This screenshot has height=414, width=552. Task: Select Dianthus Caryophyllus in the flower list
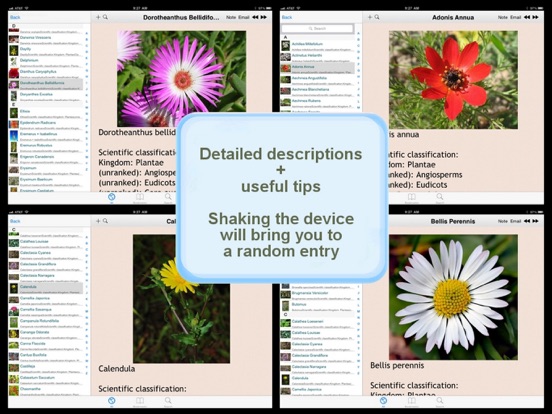[38, 71]
